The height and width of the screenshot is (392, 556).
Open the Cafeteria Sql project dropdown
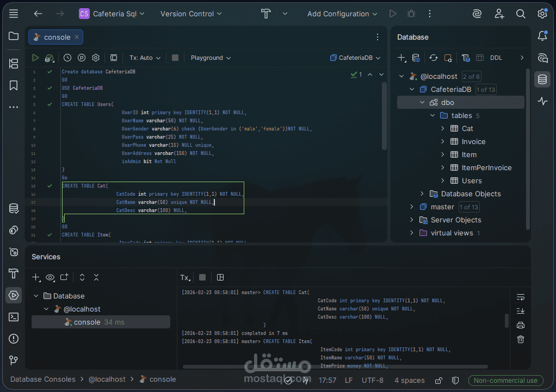tap(112, 14)
